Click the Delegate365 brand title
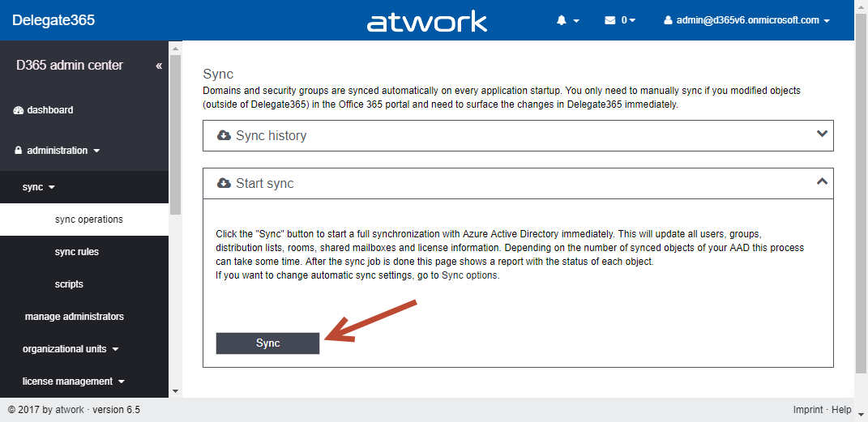The height and width of the screenshot is (422, 868). pyautogui.click(x=53, y=20)
